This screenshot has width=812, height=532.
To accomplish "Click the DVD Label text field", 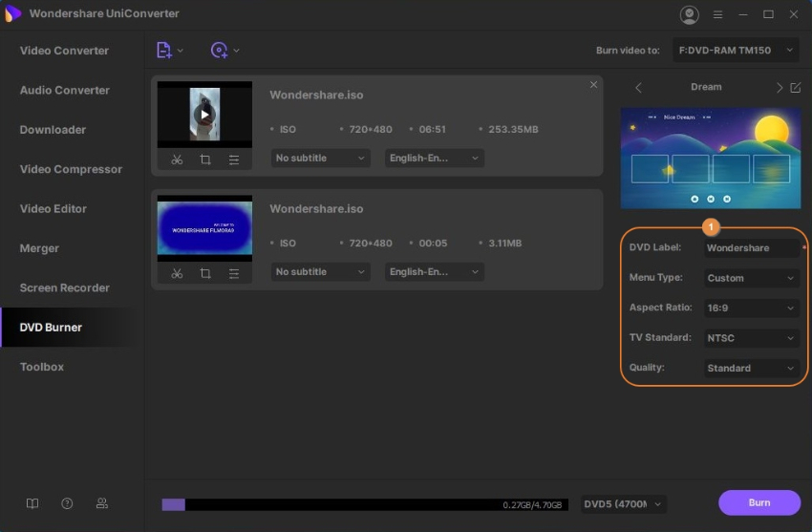I will click(751, 248).
